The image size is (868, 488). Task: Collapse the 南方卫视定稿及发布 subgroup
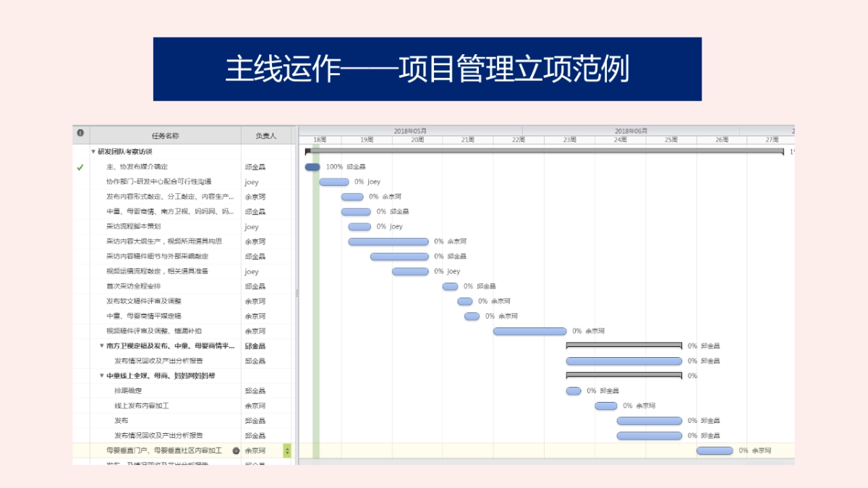[102, 346]
